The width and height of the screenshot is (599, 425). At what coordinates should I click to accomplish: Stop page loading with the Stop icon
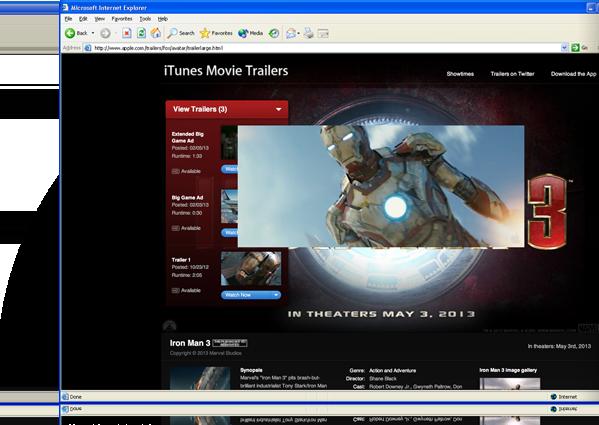[x=126, y=34]
